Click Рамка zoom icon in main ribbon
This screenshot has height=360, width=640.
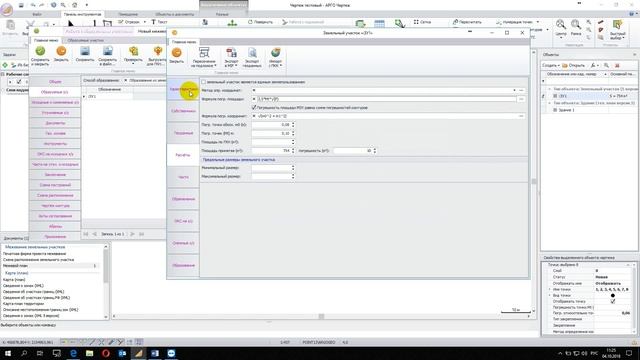pyautogui.click(x=576, y=24)
